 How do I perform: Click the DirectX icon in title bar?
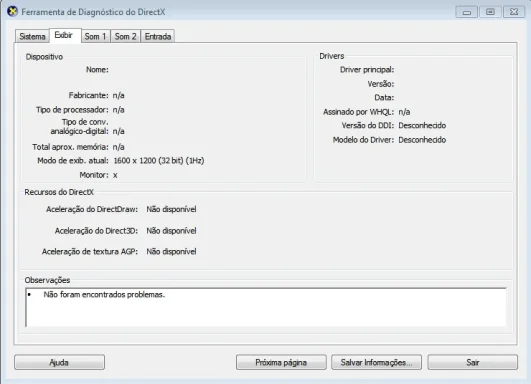[12, 12]
